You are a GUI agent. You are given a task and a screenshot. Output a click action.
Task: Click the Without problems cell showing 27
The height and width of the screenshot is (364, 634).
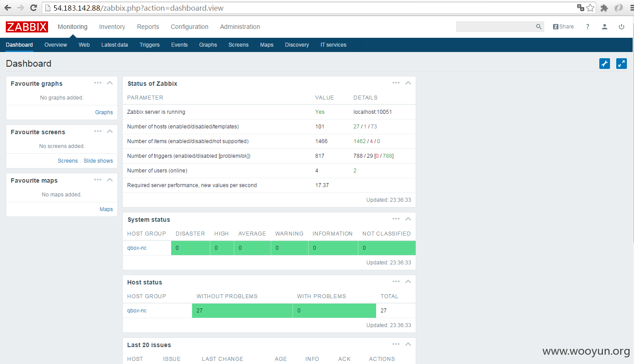point(242,311)
